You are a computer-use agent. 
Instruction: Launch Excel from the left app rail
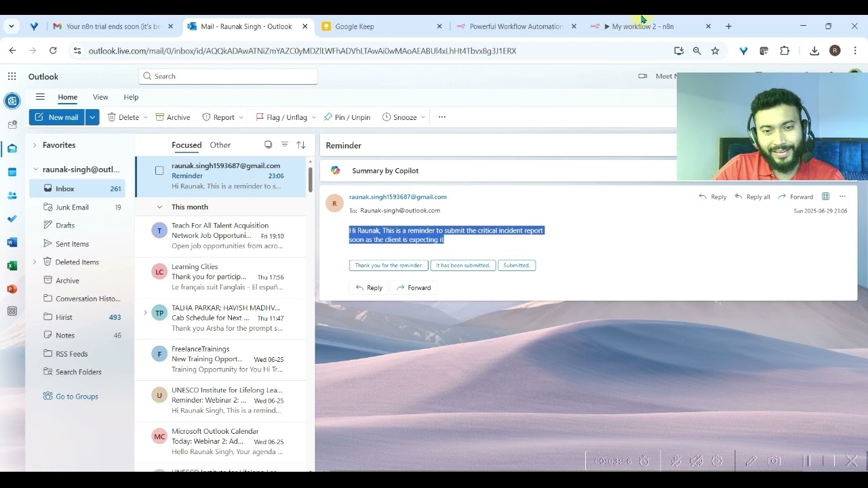pos(12,266)
